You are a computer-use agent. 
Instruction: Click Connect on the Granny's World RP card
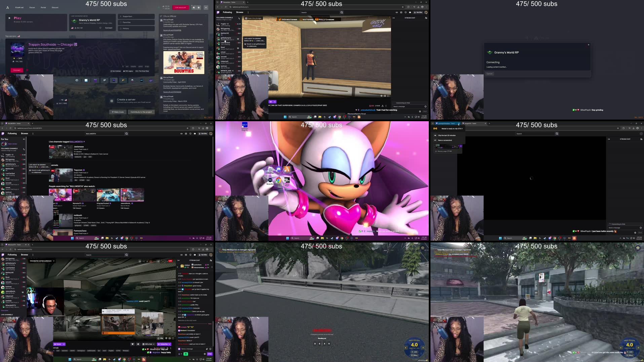[x=109, y=28]
